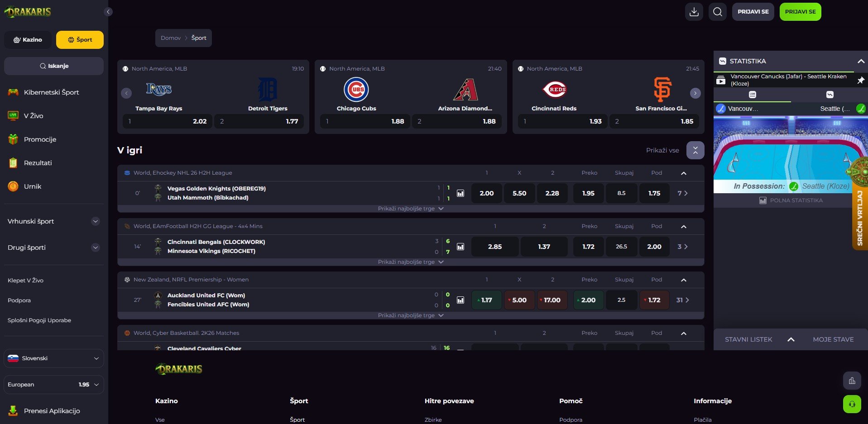868x424 pixels.
Task: Click the dark Prijavi Se button
Action: click(753, 12)
